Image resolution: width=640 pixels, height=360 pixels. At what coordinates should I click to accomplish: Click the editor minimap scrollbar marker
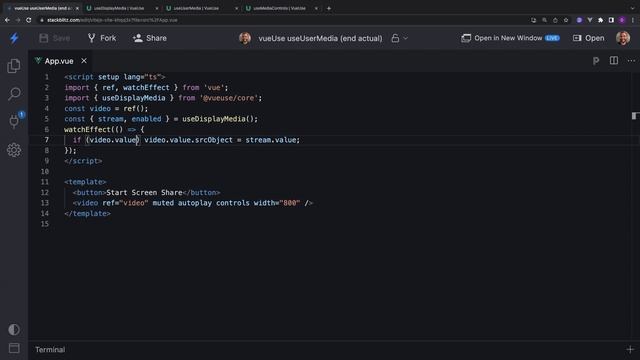click(x=635, y=116)
